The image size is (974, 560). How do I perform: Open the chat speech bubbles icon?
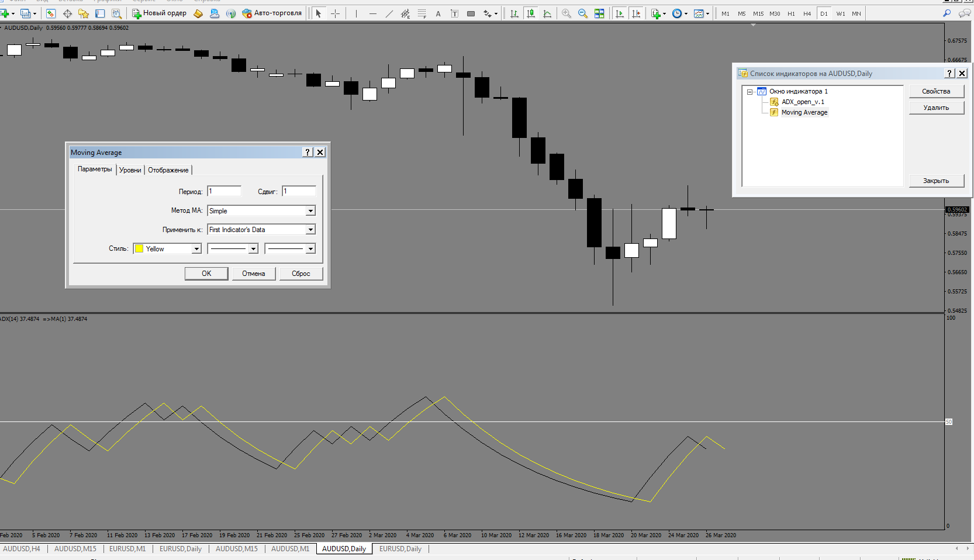coord(965,13)
